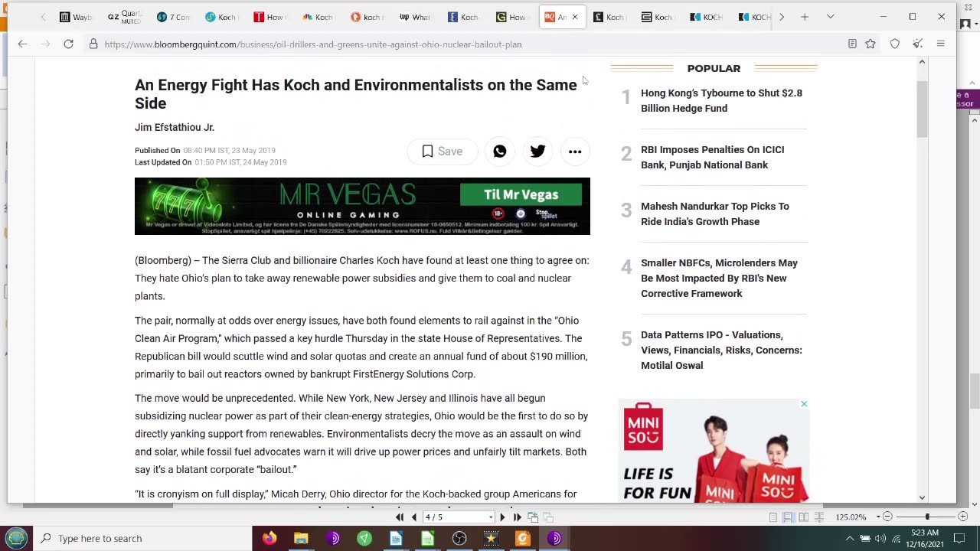This screenshot has width=980, height=551.
Task: Open Data Patterns IPO story
Action: pyautogui.click(x=721, y=350)
